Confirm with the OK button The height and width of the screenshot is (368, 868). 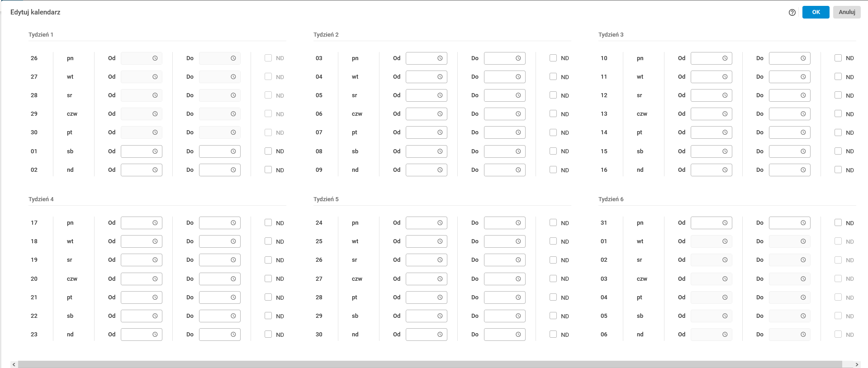[816, 12]
